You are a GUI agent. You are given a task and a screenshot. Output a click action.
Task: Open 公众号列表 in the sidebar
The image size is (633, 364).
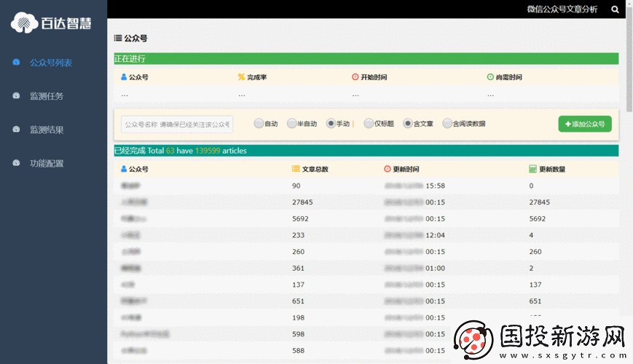(x=51, y=63)
